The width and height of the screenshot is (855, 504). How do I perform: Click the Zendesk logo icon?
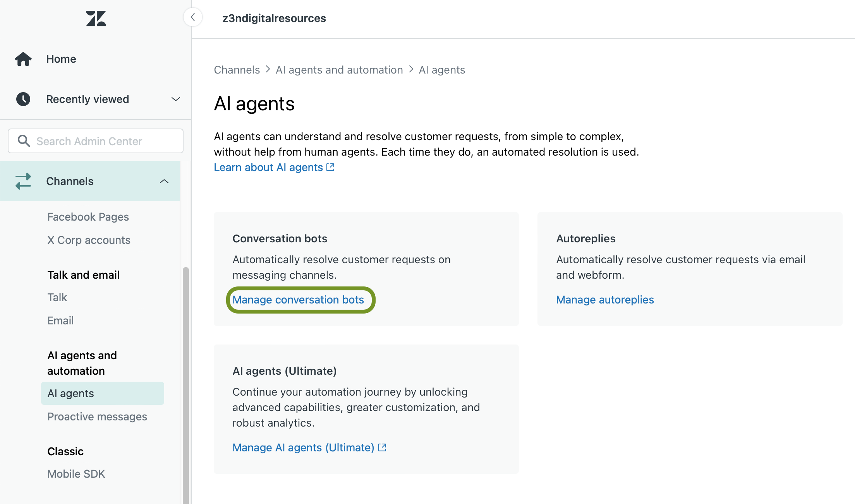pos(96,18)
